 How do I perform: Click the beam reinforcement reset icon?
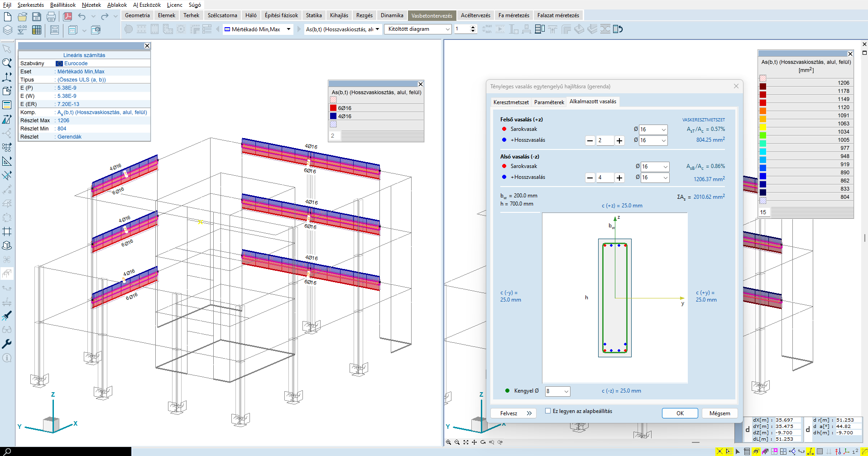(x=618, y=29)
